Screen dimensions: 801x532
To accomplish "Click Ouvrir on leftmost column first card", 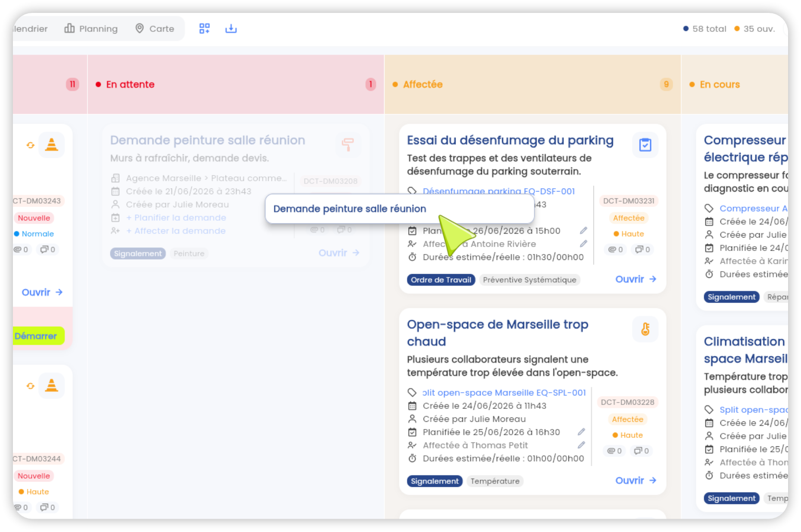I will click(x=42, y=292).
